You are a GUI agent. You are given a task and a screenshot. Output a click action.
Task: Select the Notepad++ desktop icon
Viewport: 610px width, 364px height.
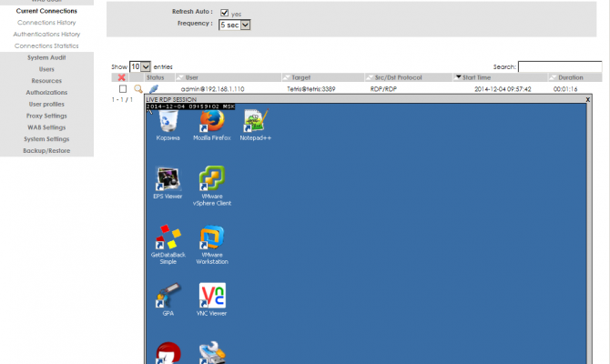255,126
